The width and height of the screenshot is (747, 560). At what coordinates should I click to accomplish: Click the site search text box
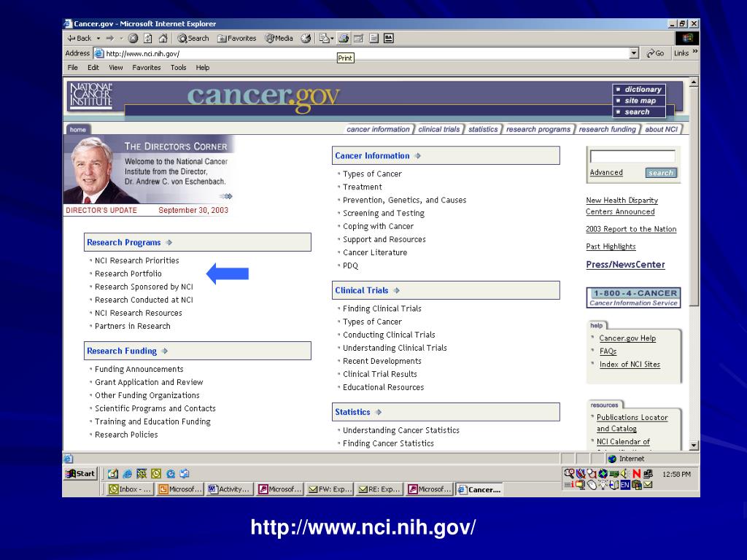pyautogui.click(x=632, y=156)
